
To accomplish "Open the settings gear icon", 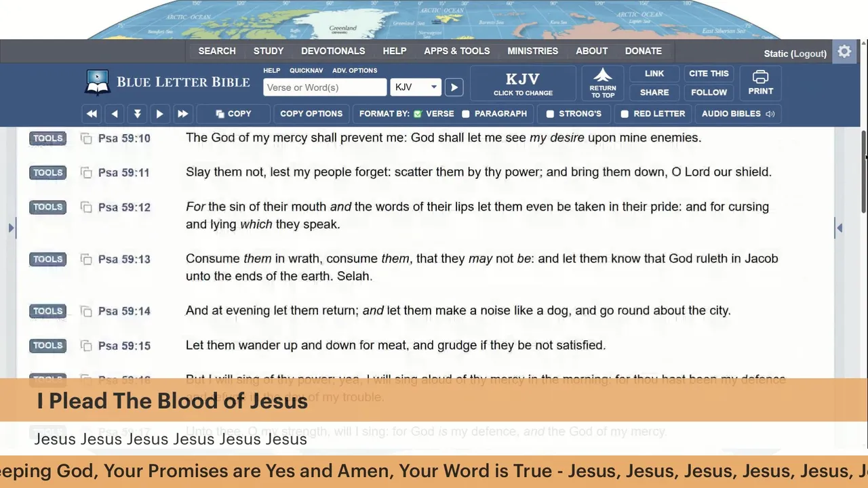I will [844, 52].
